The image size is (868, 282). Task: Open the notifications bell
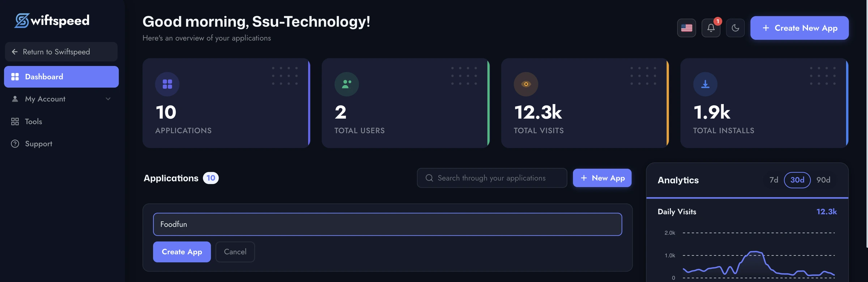pos(711,28)
